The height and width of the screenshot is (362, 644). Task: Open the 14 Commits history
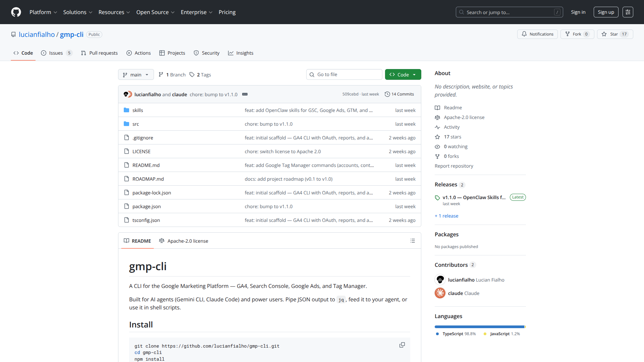point(399,94)
